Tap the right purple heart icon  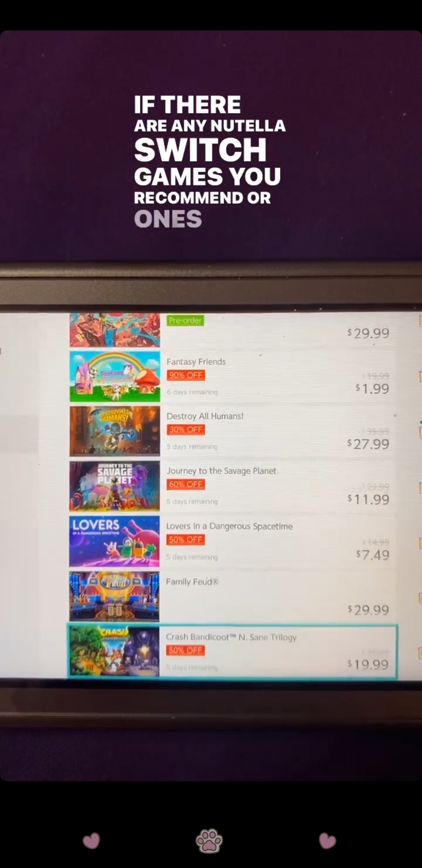[327, 841]
